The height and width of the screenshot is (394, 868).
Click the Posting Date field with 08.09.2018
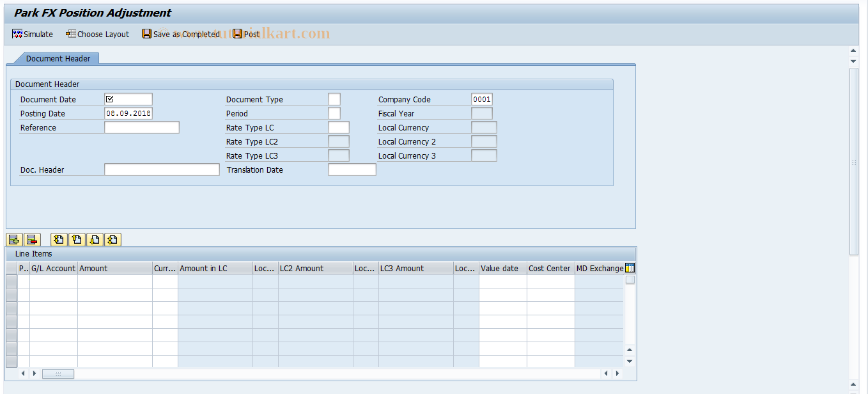[x=128, y=113]
